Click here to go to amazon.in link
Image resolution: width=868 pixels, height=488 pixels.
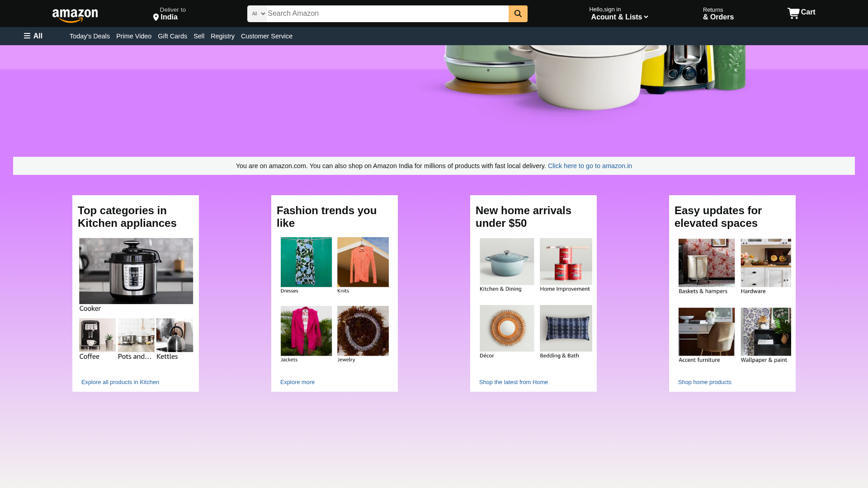tap(590, 166)
